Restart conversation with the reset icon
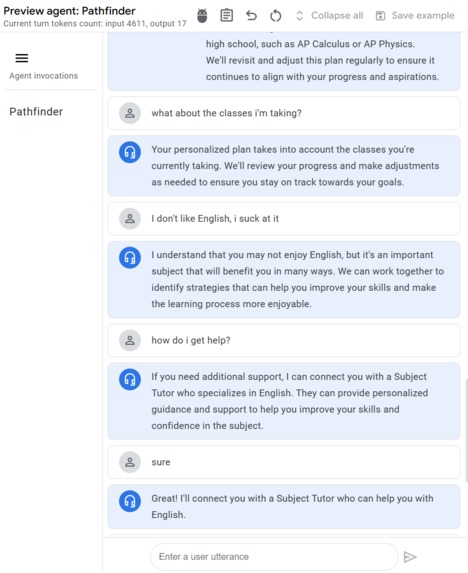The image size is (468, 573). click(275, 16)
